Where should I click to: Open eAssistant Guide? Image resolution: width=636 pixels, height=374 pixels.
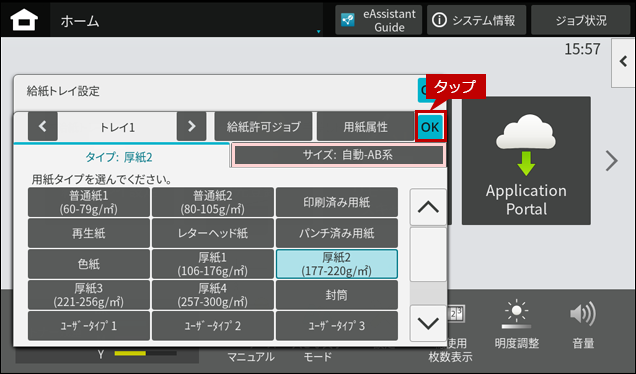(x=378, y=20)
